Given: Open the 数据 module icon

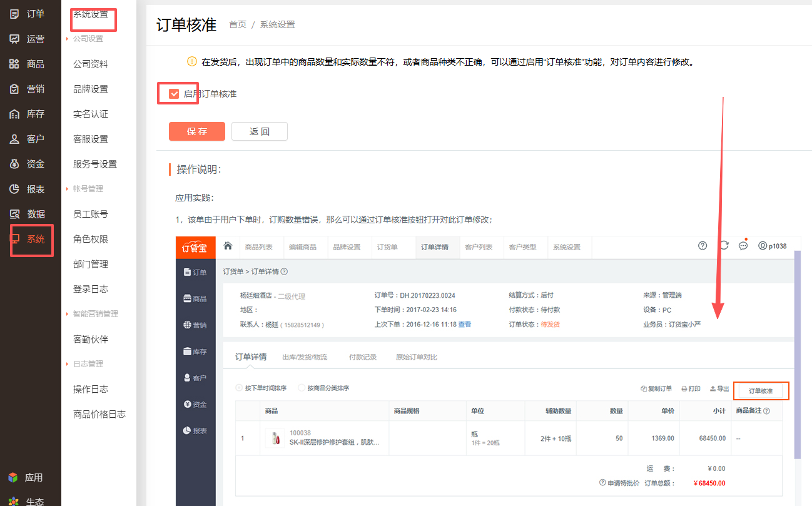Looking at the screenshot, I should (x=14, y=214).
